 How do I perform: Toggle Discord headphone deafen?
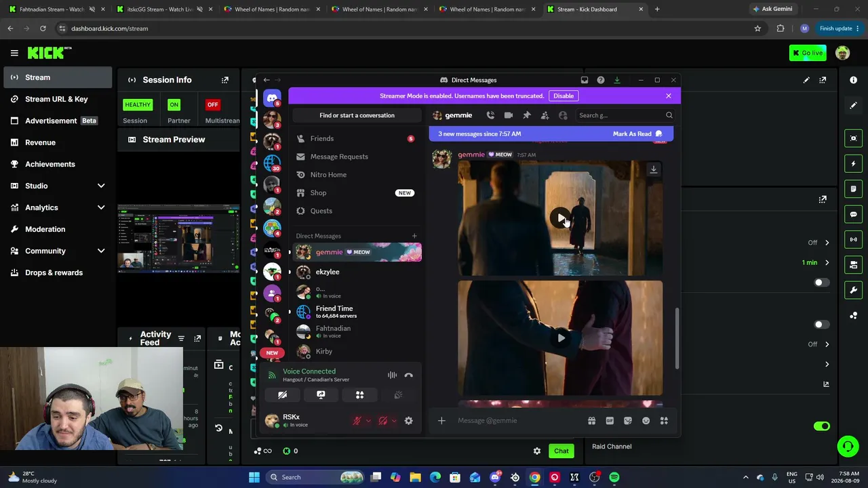click(383, 421)
